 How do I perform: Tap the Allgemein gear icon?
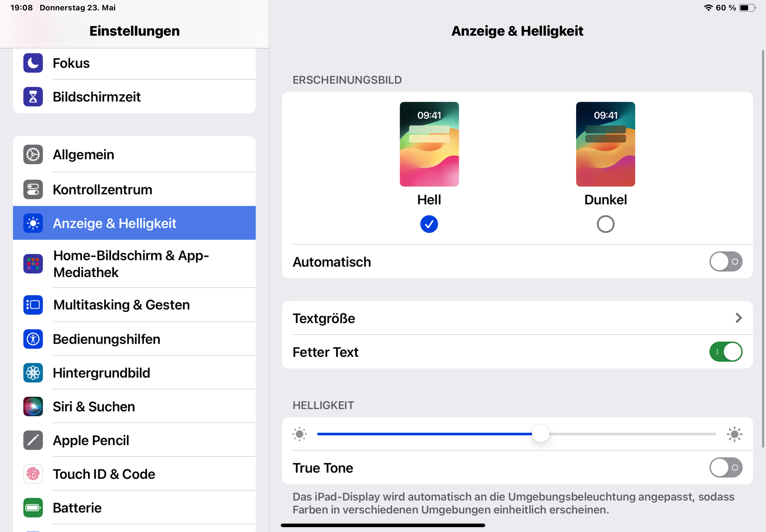pyautogui.click(x=33, y=155)
